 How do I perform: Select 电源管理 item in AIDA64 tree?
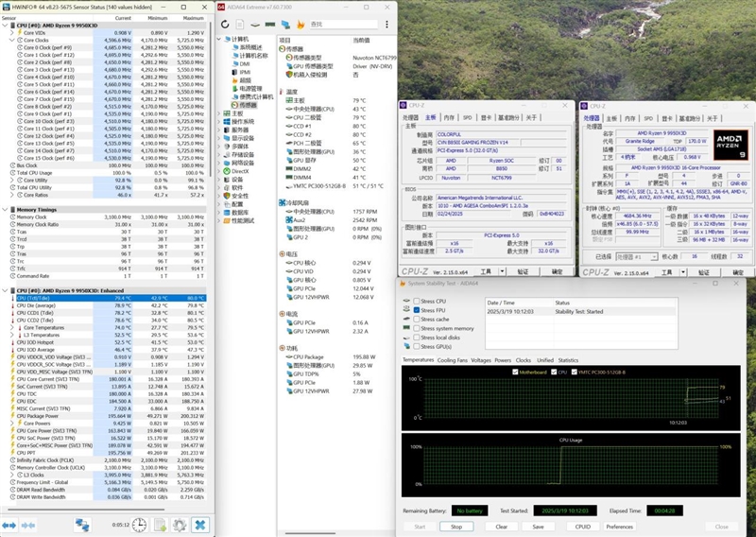tap(247, 89)
